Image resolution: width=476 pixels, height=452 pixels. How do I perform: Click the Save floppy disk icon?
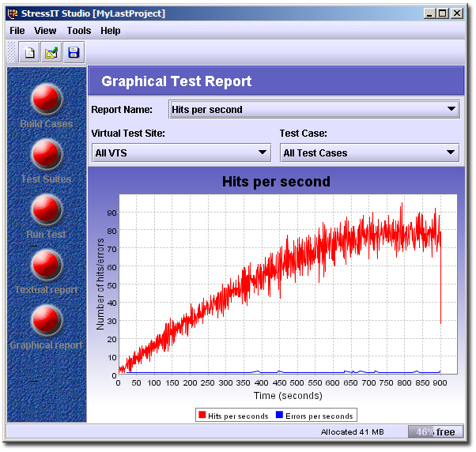[74, 53]
